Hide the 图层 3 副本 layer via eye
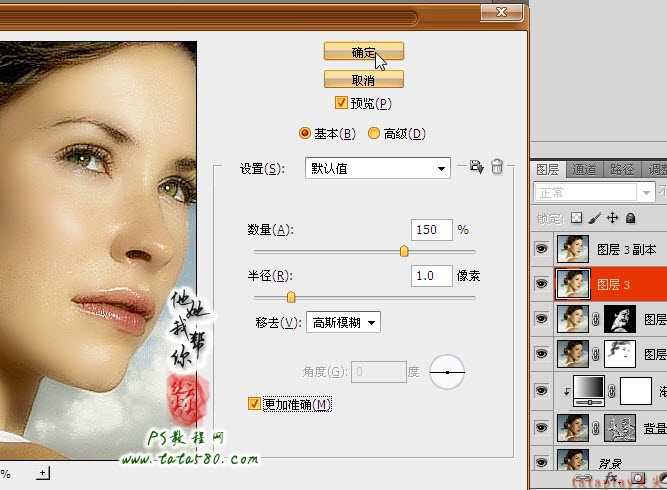This screenshot has width=667, height=490. coord(542,248)
